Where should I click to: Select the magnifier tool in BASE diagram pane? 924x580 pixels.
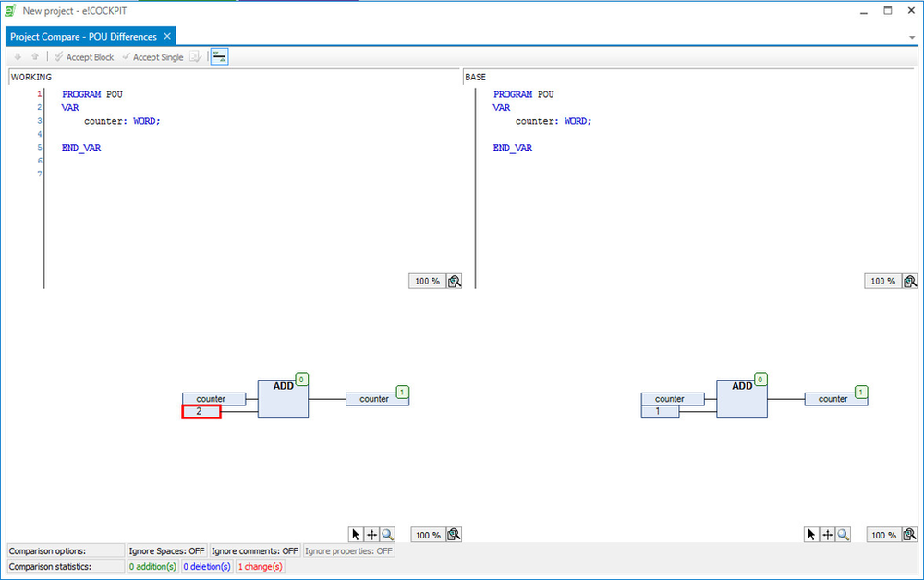click(844, 535)
